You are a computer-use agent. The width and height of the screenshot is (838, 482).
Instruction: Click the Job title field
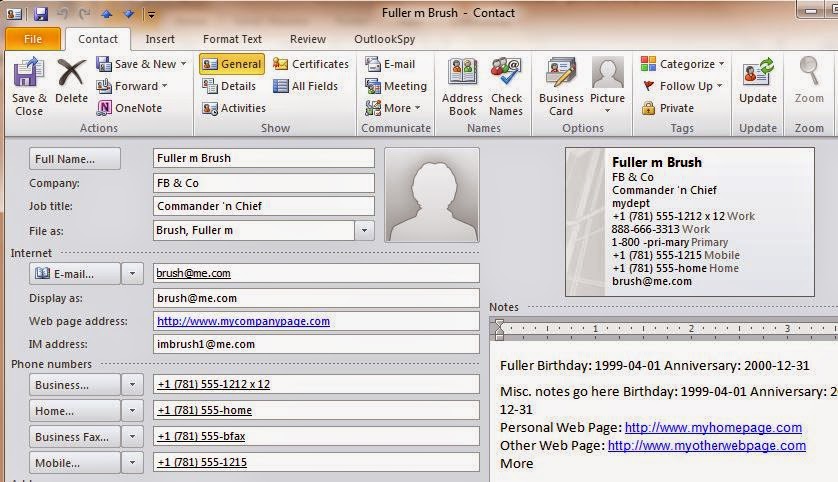[x=263, y=206]
